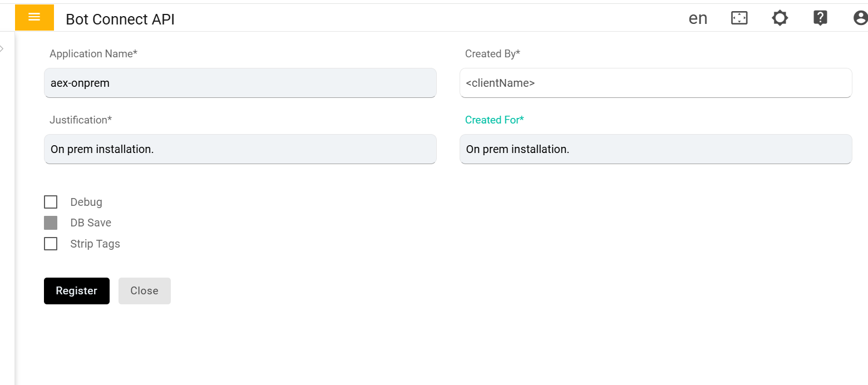Screen dimensions: 868x385
Task: Expand the left sidebar chevron
Action: click(2, 49)
